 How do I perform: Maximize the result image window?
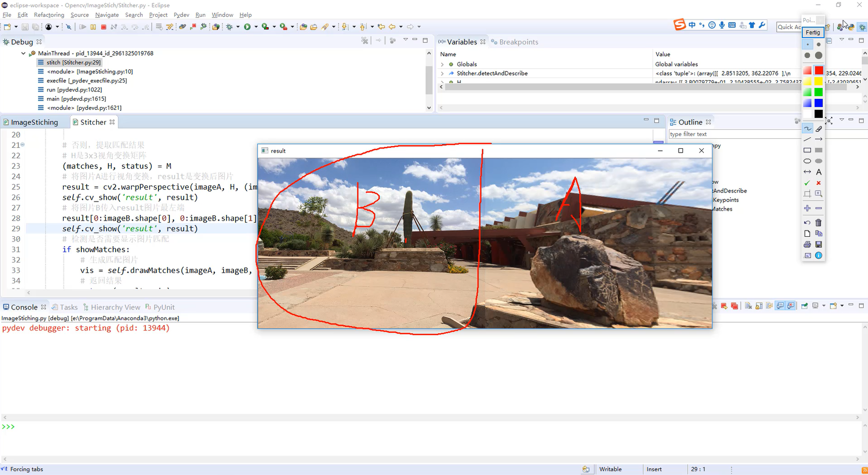pos(681,151)
